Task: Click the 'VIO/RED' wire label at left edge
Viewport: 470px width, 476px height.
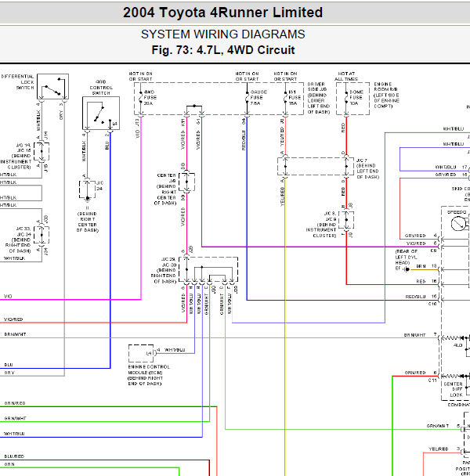Action: [x=13, y=319]
